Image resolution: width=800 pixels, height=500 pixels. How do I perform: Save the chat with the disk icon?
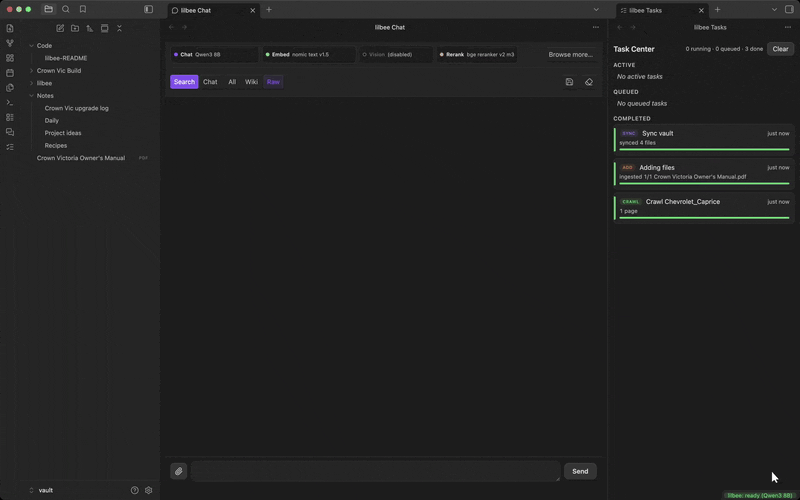[x=569, y=82]
